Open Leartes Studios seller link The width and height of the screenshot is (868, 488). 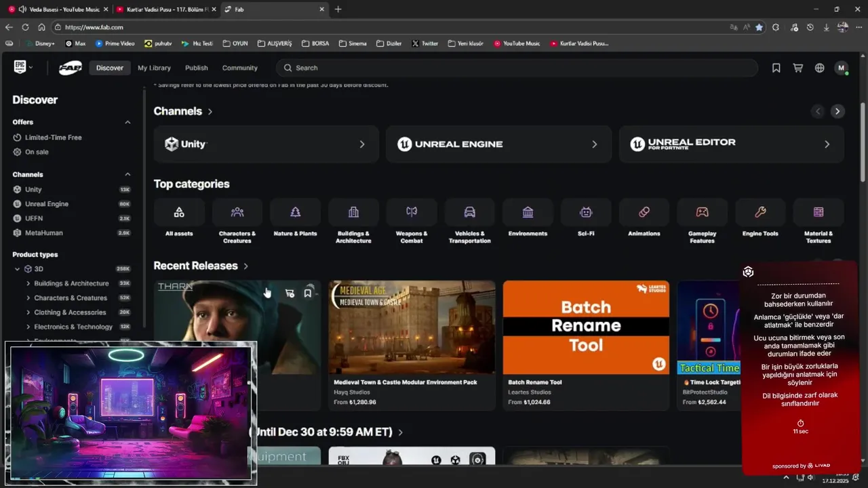(x=530, y=392)
